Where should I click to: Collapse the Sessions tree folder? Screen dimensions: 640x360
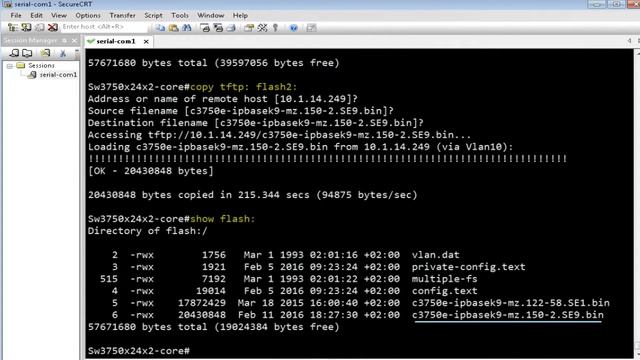(x=9, y=66)
